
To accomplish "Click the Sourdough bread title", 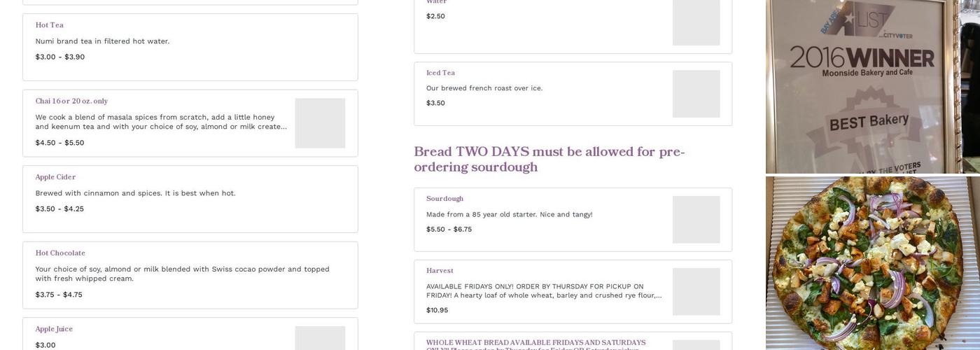I will (444, 199).
